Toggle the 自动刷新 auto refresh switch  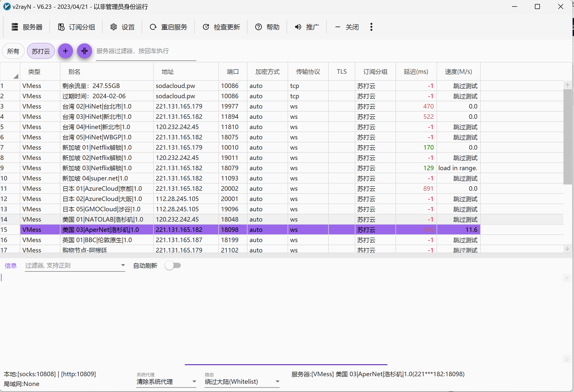173,265
